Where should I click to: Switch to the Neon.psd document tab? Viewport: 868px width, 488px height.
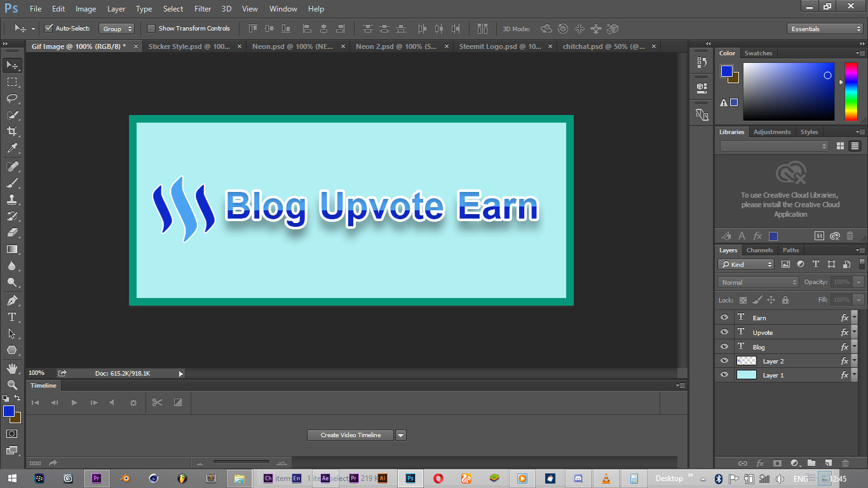[x=297, y=46]
